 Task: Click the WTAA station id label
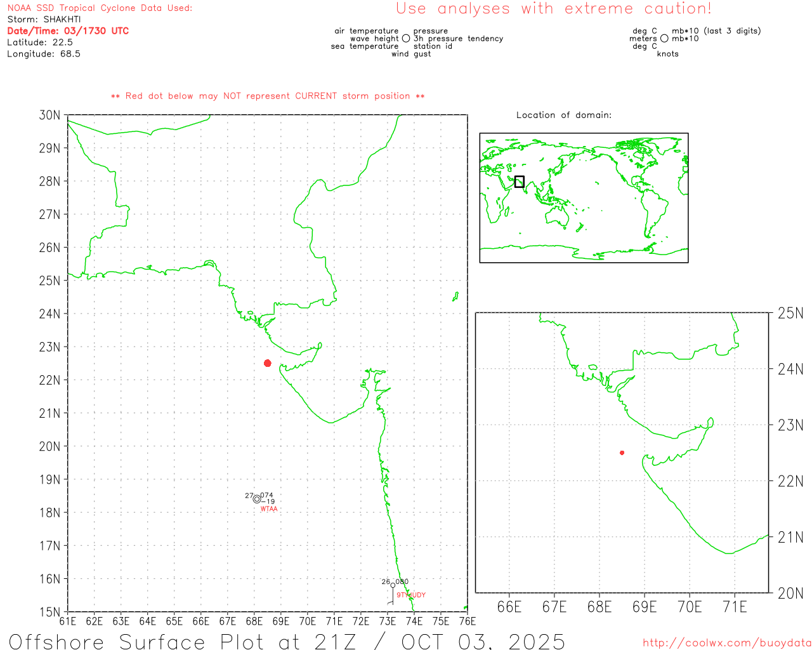tap(269, 509)
